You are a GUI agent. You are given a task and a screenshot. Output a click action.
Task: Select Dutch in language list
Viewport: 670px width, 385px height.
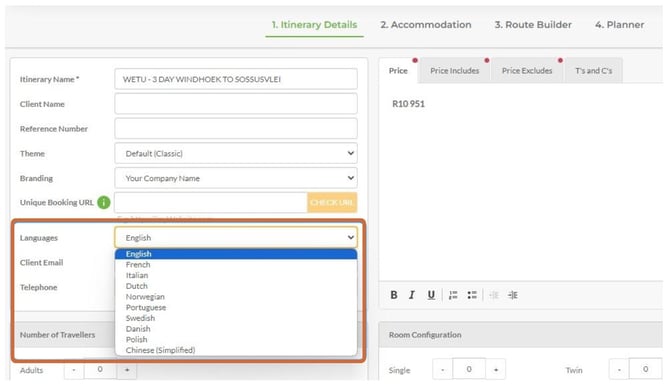point(236,286)
